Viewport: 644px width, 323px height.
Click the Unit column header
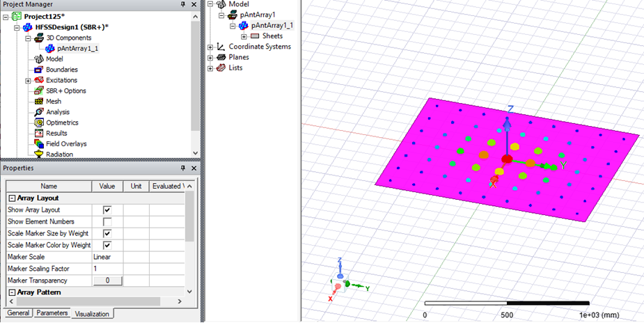coord(136,187)
